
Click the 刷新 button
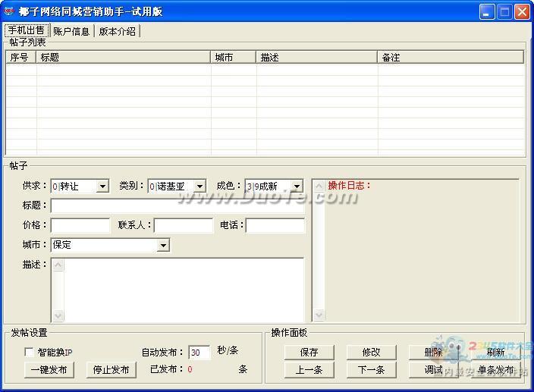pos(496,352)
